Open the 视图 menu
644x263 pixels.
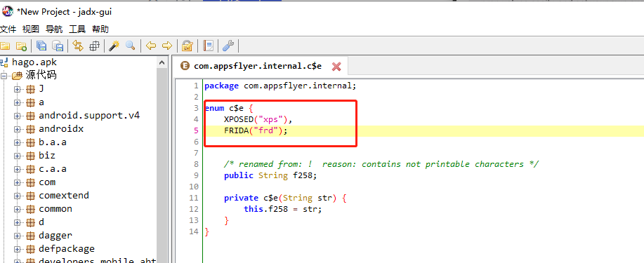[31, 29]
